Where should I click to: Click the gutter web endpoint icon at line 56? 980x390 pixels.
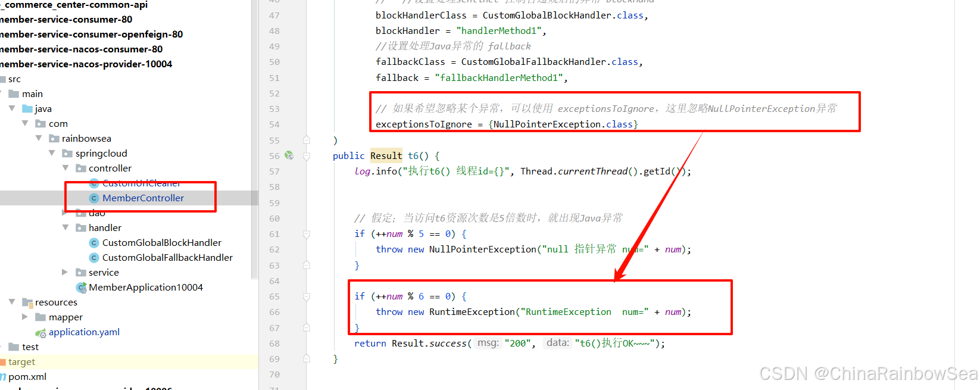point(289,155)
